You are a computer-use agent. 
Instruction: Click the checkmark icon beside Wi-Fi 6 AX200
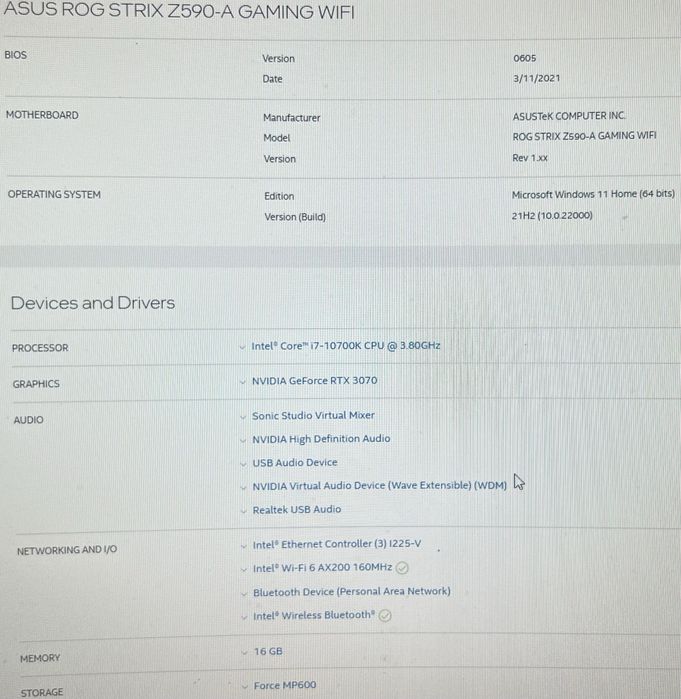click(402, 567)
